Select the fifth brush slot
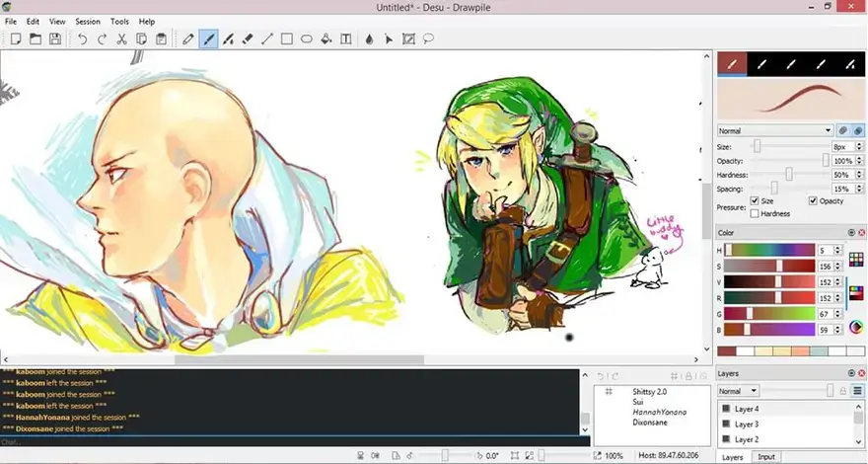 pyautogui.click(x=850, y=64)
